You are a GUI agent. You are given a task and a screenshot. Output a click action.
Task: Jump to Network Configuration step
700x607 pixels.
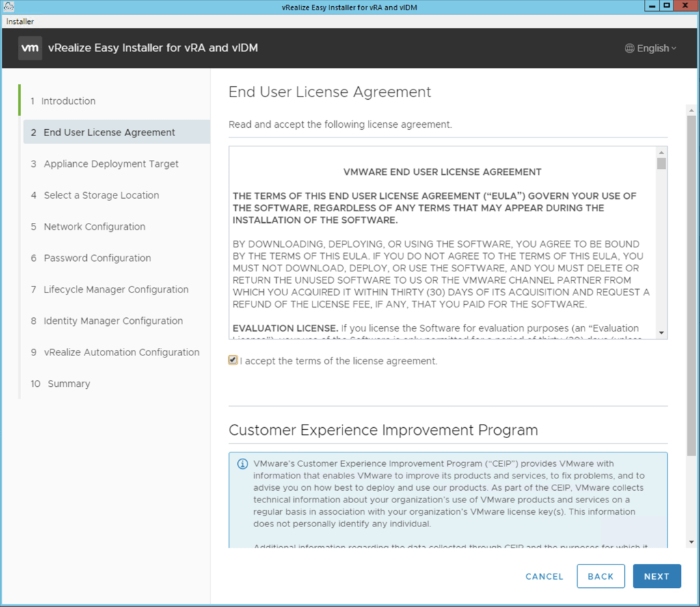tap(94, 227)
